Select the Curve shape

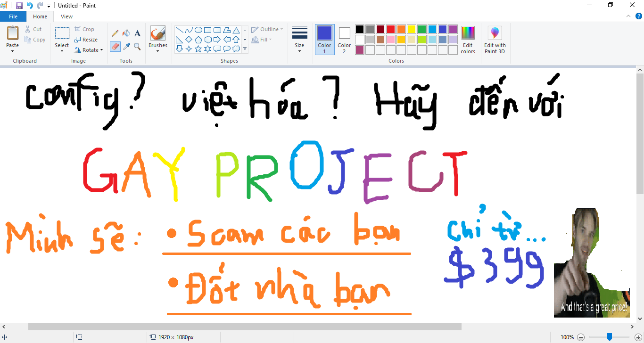(x=189, y=30)
